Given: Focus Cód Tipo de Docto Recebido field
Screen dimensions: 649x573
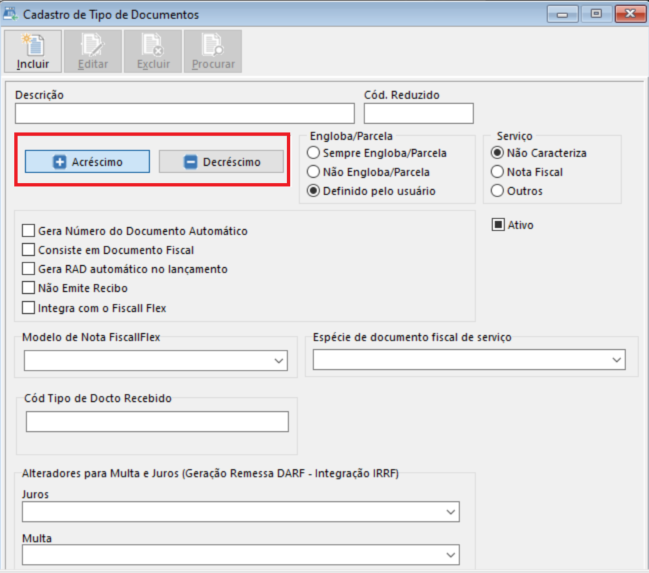Looking at the screenshot, I should pyautogui.click(x=157, y=421).
